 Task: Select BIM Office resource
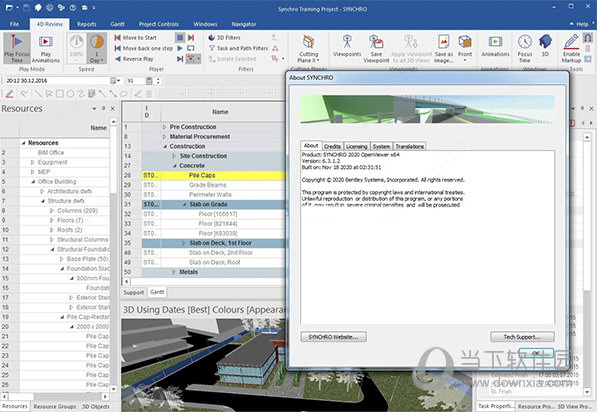pyautogui.click(x=51, y=153)
